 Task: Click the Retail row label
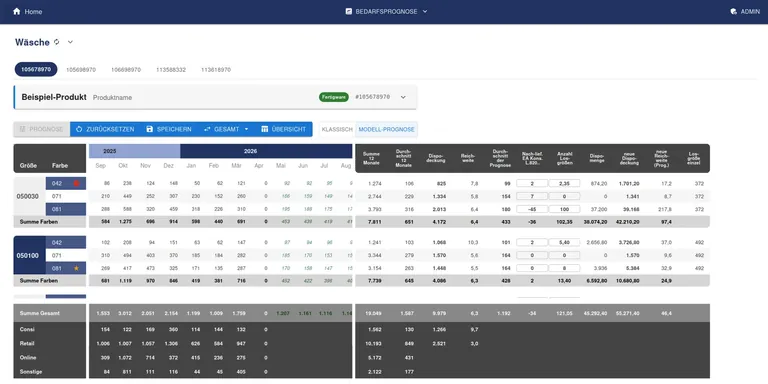(x=27, y=343)
